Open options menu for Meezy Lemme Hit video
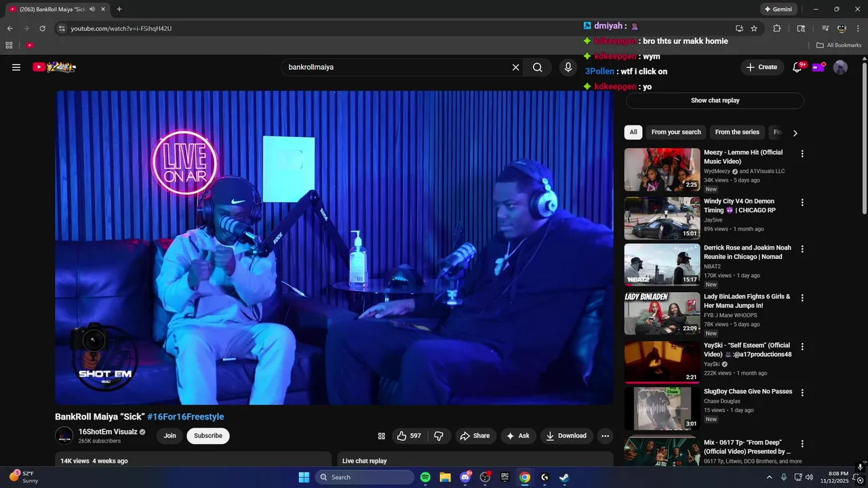Screen dimensions: 868x488 point(802,154)
